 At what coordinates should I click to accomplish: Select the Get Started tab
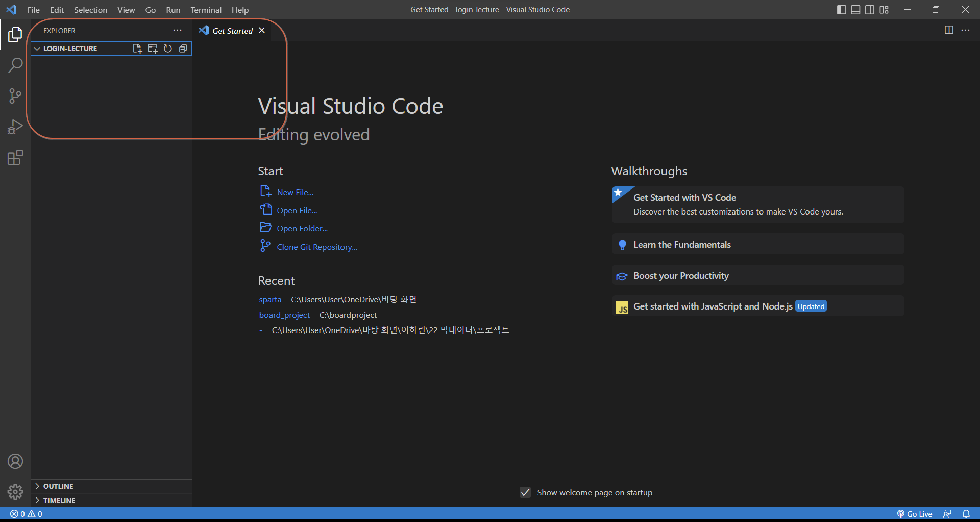(232, 31)
